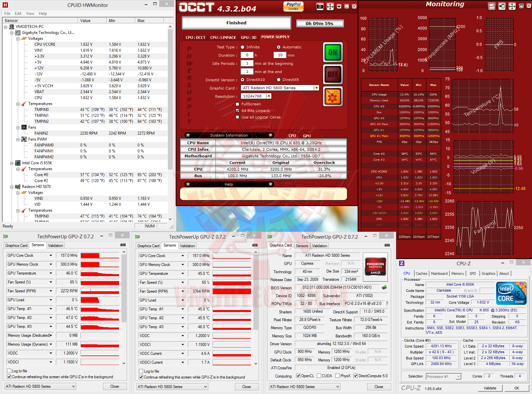Open the Fan Speed (RPM) dropdown in middle GPU-Z
This screenshot has width=532, height=394.
[183, 291]
